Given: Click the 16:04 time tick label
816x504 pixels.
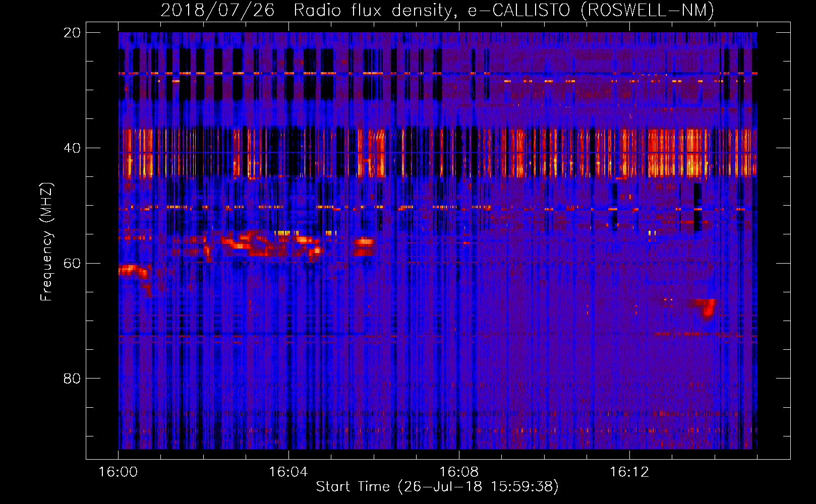Looking at the screenshot, I should point(288,472).
